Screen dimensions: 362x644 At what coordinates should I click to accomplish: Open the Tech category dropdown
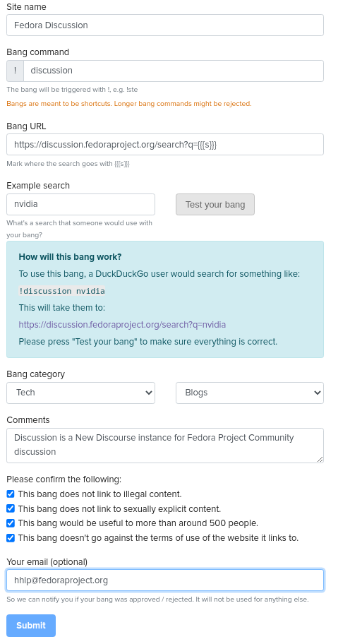[x=81, y=393]
